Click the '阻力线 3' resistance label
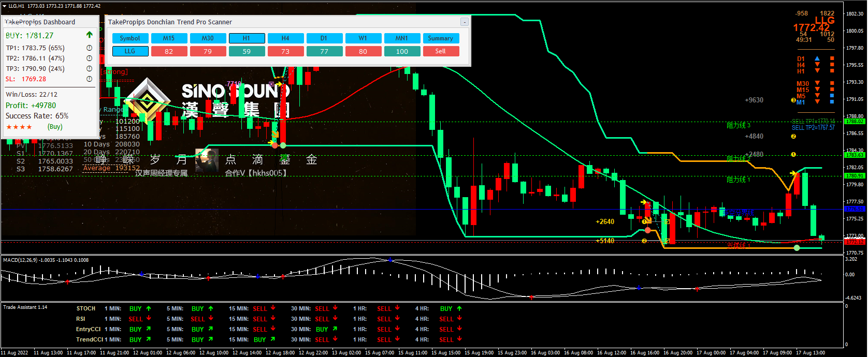 click(738, 125)
